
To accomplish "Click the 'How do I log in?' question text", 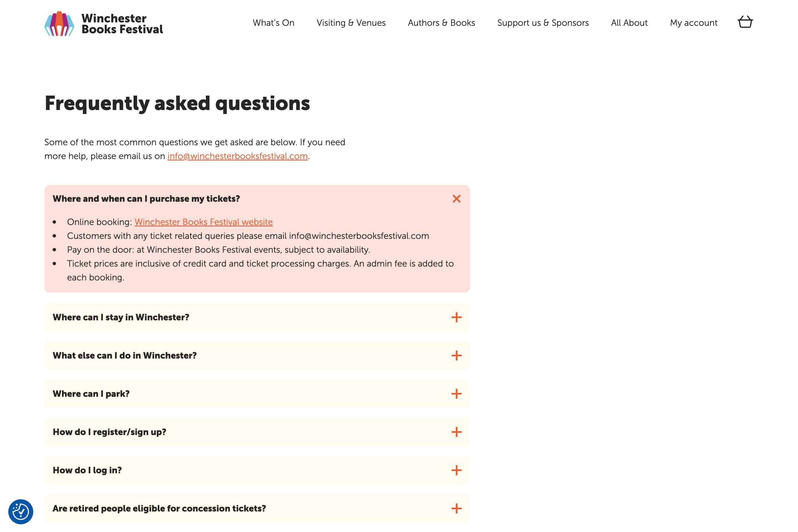I will click(87, 470).
